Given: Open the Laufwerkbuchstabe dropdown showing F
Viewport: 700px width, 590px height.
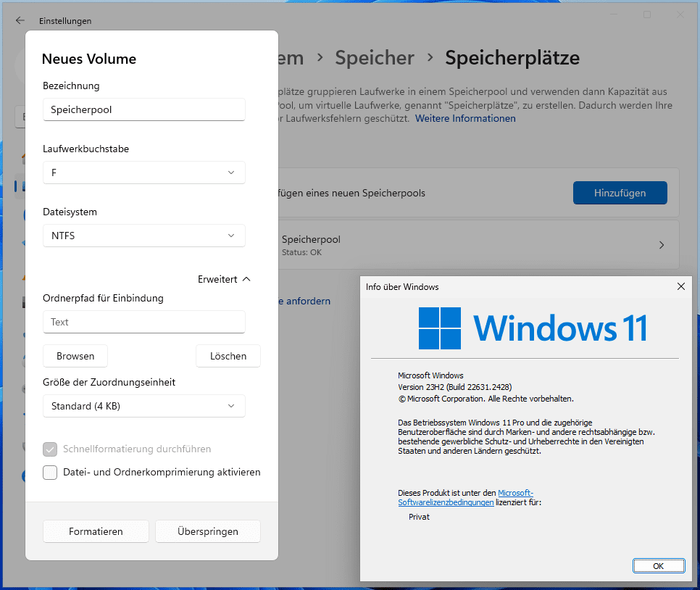Looking at the screenshot, I should click(x=143, y=173).
